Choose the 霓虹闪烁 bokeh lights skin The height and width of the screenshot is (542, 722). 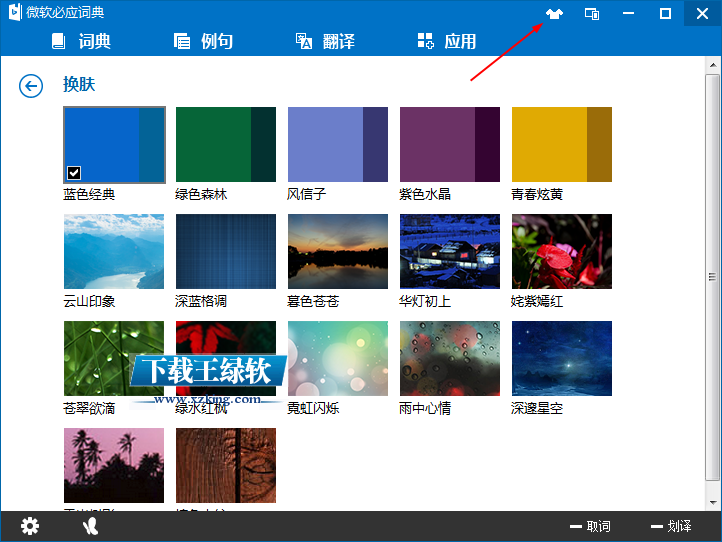point(338,358)
